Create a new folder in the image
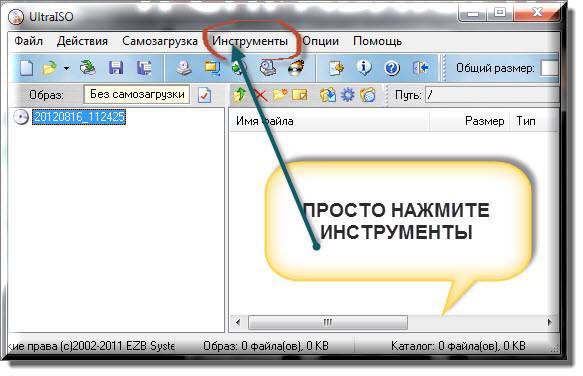Image resolution: width=583 pixels, height=376 pixels. pos(280,95)
